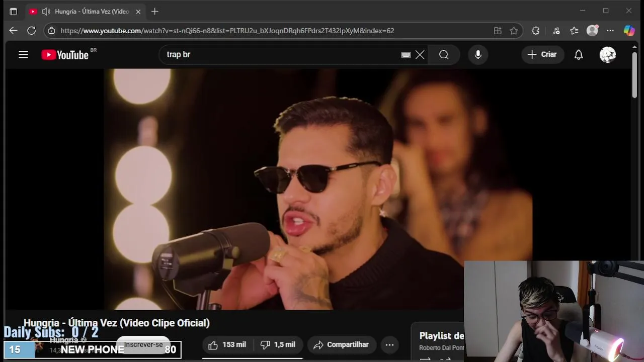Open a new browser tab
644x362 pixels.
(x=155, y=11)
